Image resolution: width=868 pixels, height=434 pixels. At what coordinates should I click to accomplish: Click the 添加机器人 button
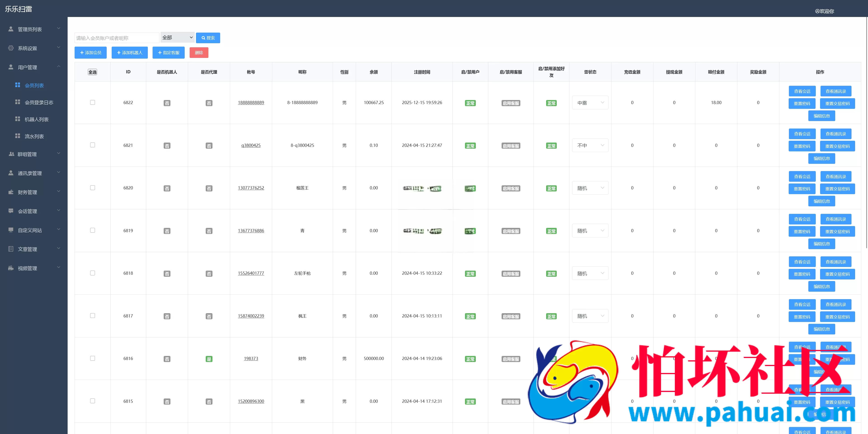coord(130,52)
